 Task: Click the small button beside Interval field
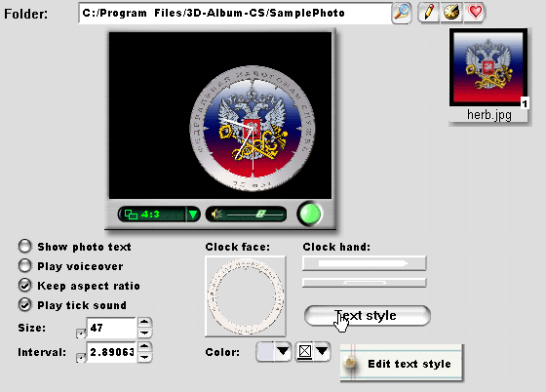pos(80,358)
